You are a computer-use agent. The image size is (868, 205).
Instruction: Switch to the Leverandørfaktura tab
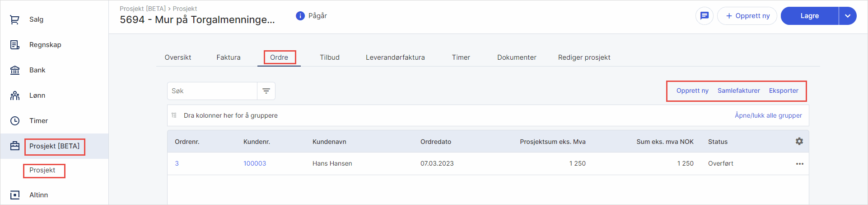point(395,57)
